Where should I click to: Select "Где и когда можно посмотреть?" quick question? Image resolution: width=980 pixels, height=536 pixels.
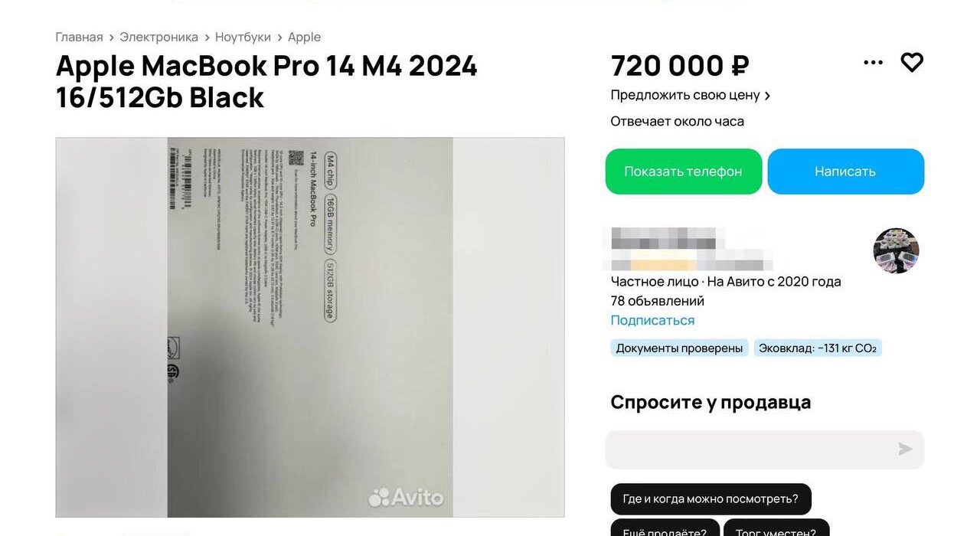click(710, 499)
